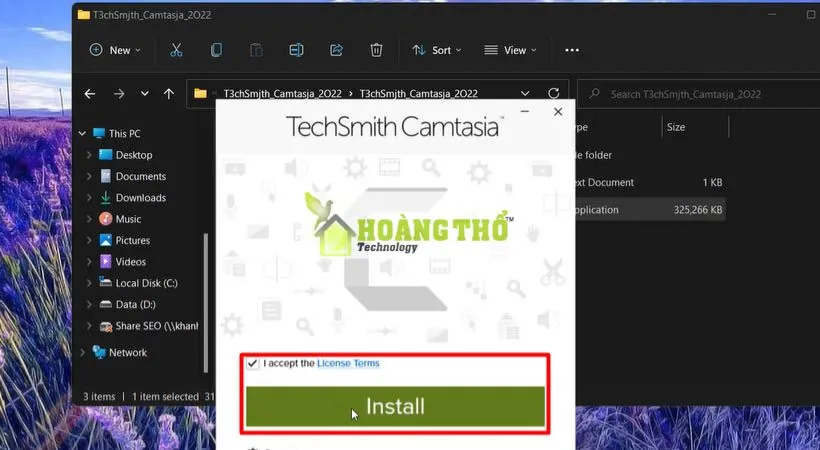Click the Paste clipboard icon in Explorer toolbar
820x450 pixels.
pyautogui.click(x=256, y=50)
